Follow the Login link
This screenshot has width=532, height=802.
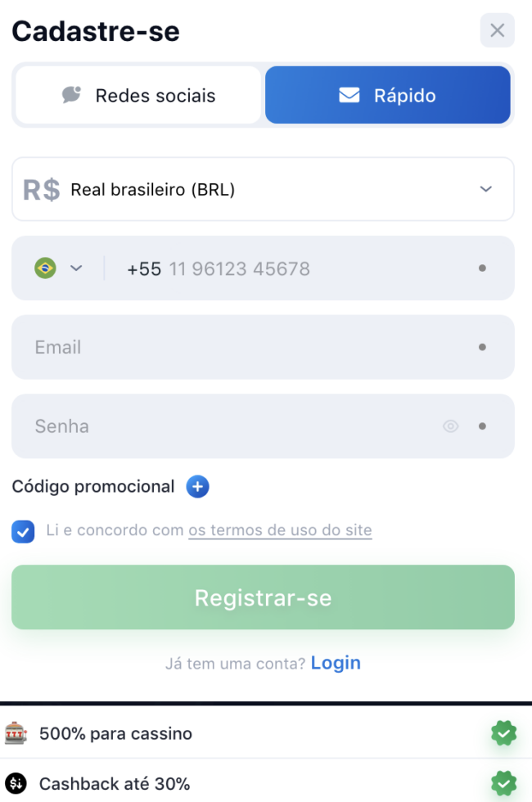tap(336, 663)
